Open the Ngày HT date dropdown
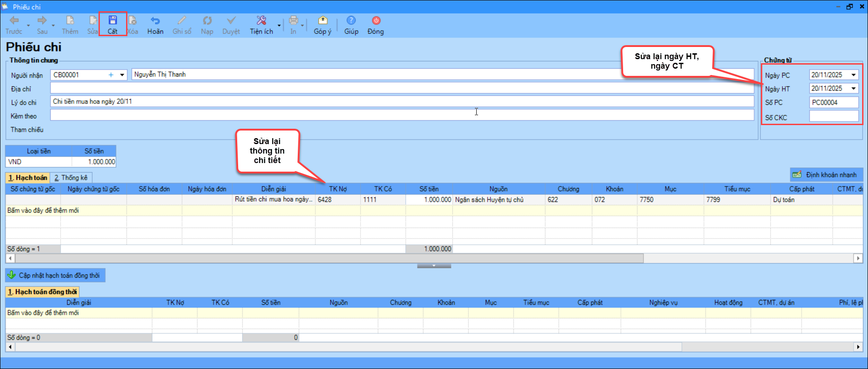The width and height of the screenshot is (868, 369). (854, 89)
